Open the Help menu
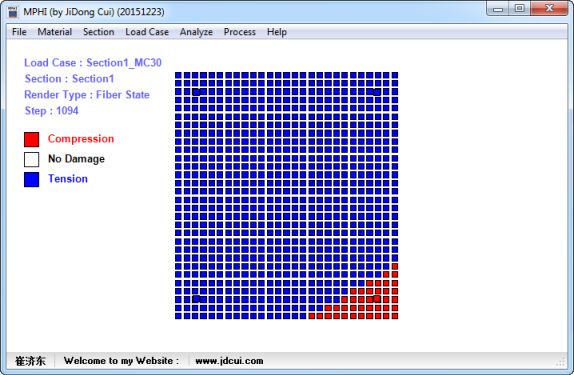Screen dimensions: 574x375 point(277,32)
